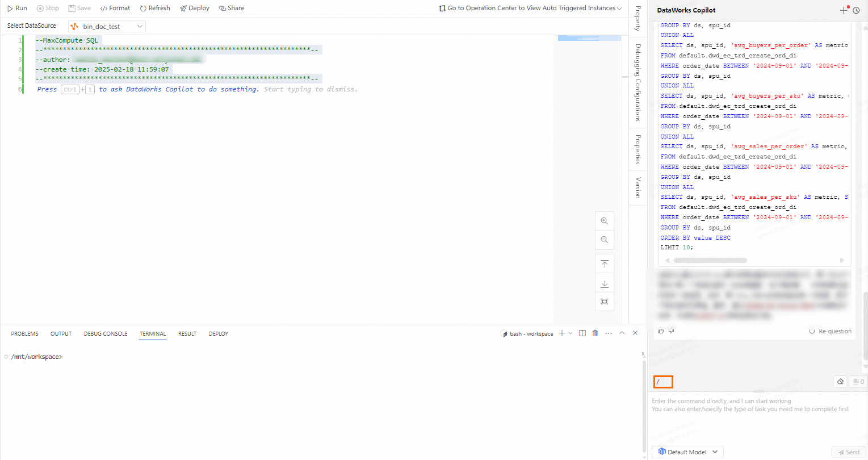Maximize the bottom panel with caret
This screenshot has width=868, height=460.
[622, 333]
